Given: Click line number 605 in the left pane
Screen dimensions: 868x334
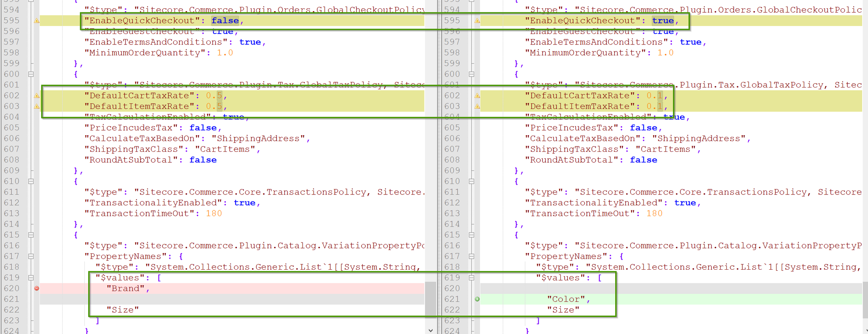Looking at the screenshot, I should pyautogui.click(x=12, y=128).
